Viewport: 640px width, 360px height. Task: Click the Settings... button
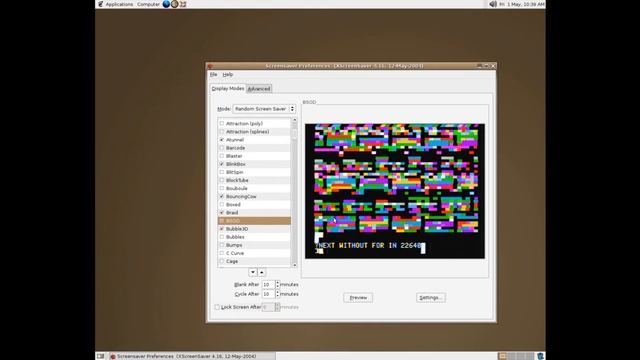point(431,298)
